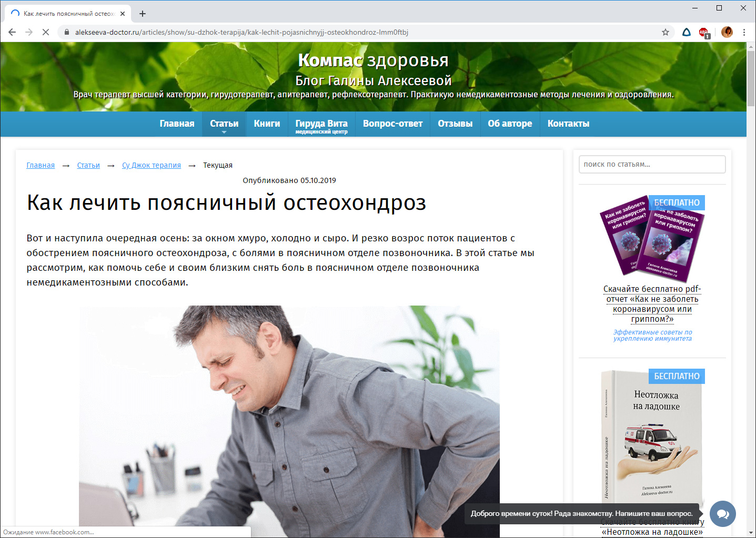The height and width of the screenshot is (538, 756).
Task: Open Гируда Вита medical center page
Action: [321, 125]
